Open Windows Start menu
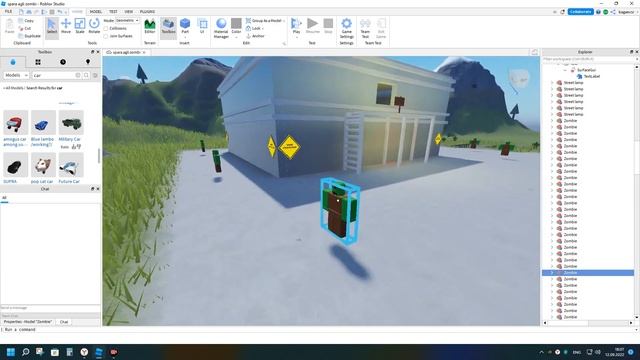 tap(11, 352)
